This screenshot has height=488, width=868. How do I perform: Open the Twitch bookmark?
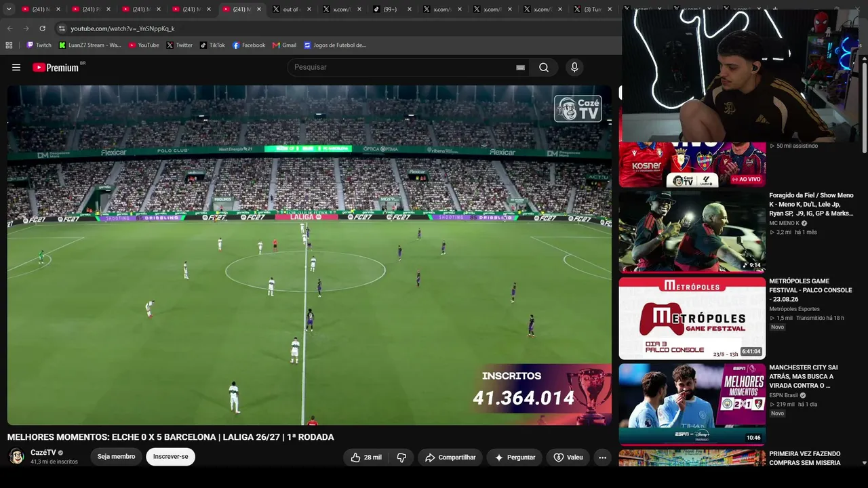point(39,45)
